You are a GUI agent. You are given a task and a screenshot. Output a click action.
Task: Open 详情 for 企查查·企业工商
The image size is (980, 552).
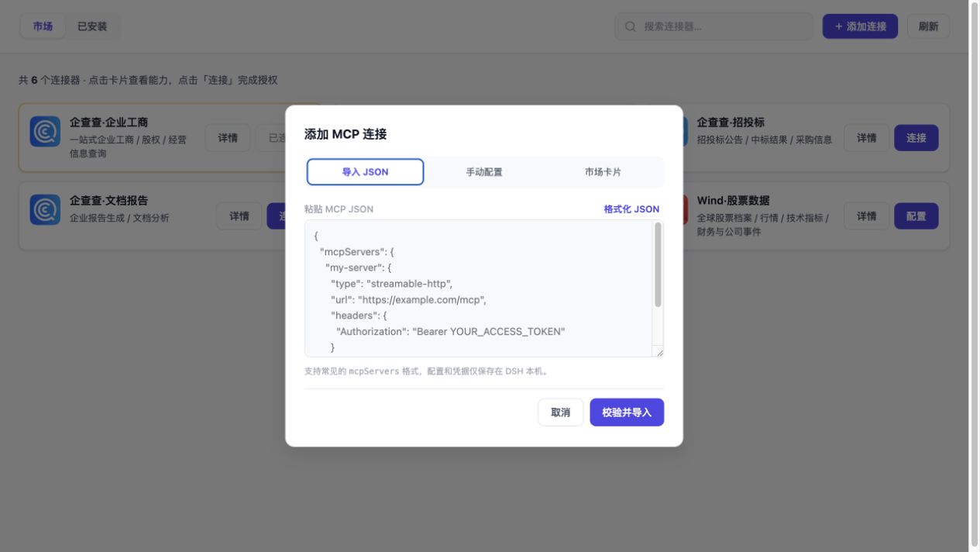coord(228,138)
